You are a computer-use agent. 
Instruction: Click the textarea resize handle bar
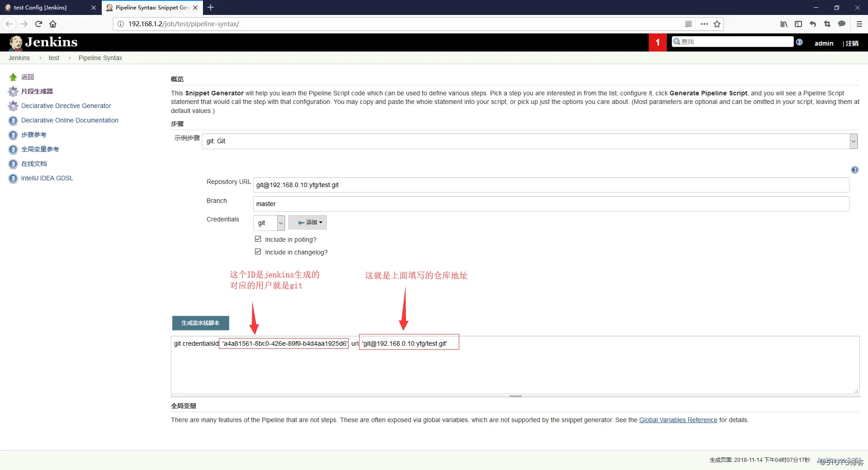click(515, 396)
